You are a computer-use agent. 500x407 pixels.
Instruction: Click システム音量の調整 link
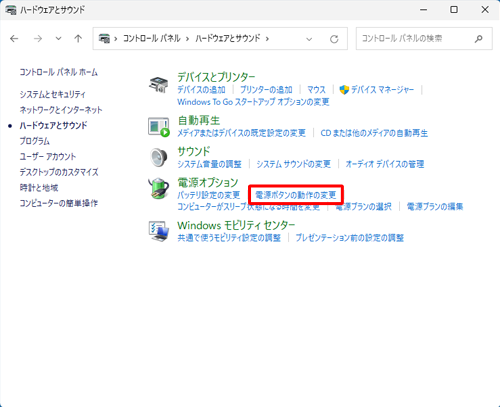(x=209, y=164)
